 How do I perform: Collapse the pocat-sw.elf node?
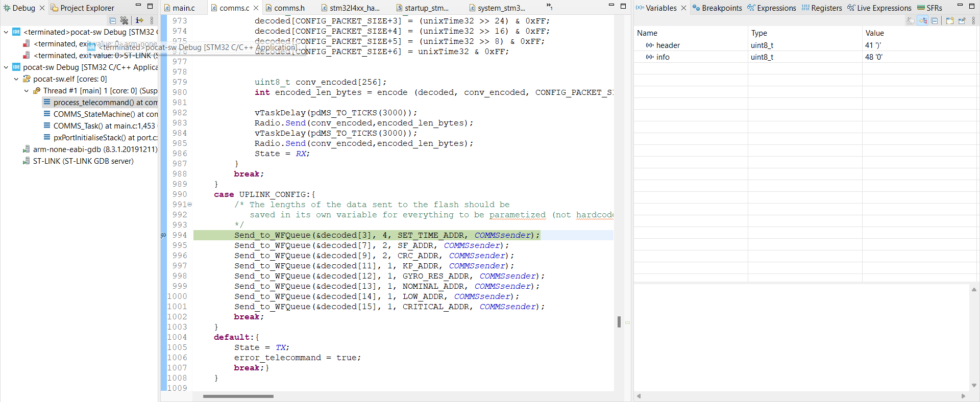point(16,79)
